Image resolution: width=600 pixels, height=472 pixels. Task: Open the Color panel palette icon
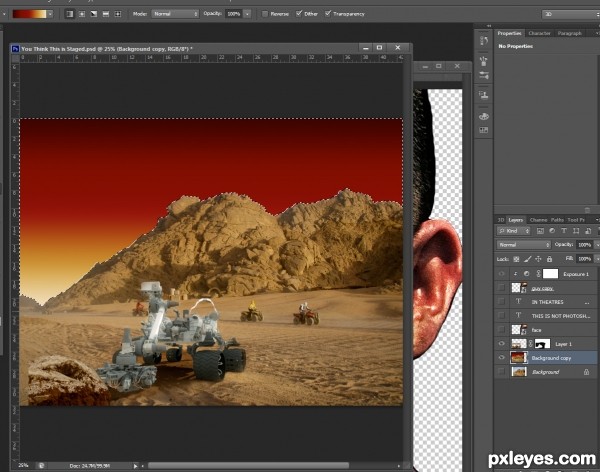click(x=484, y=116)
